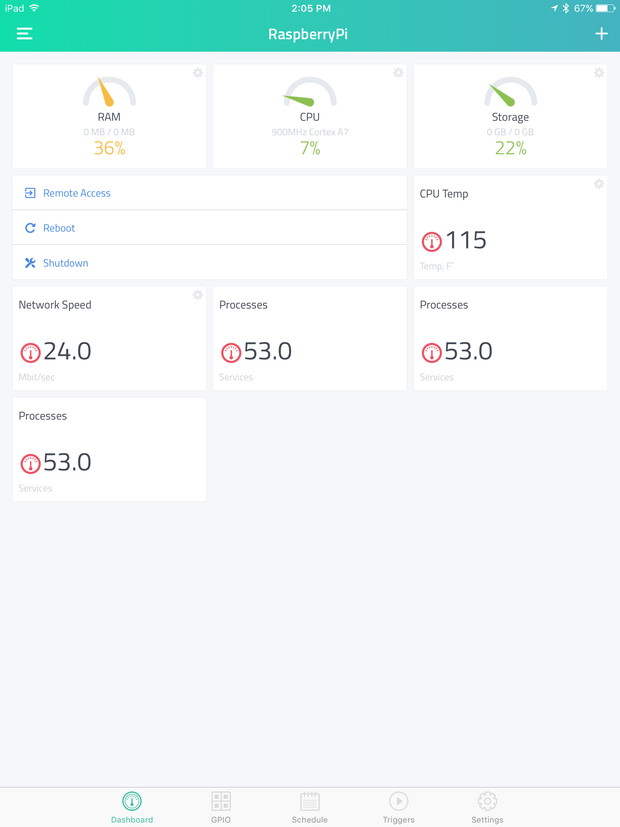Switch to the Settings tab
620x827 pixels.
(487, 807)
